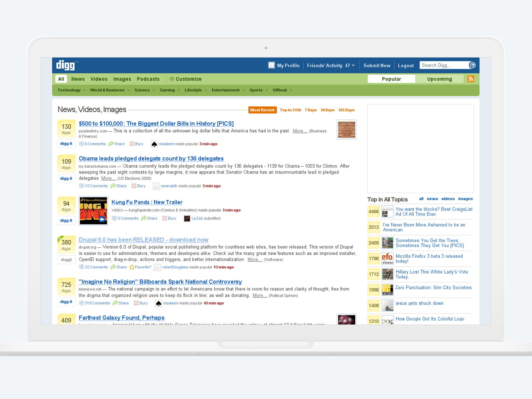The image size is (532, 399).
Task: Click the msaleem spade avatar on Dollar Bills story
Action: coord(154,144)
